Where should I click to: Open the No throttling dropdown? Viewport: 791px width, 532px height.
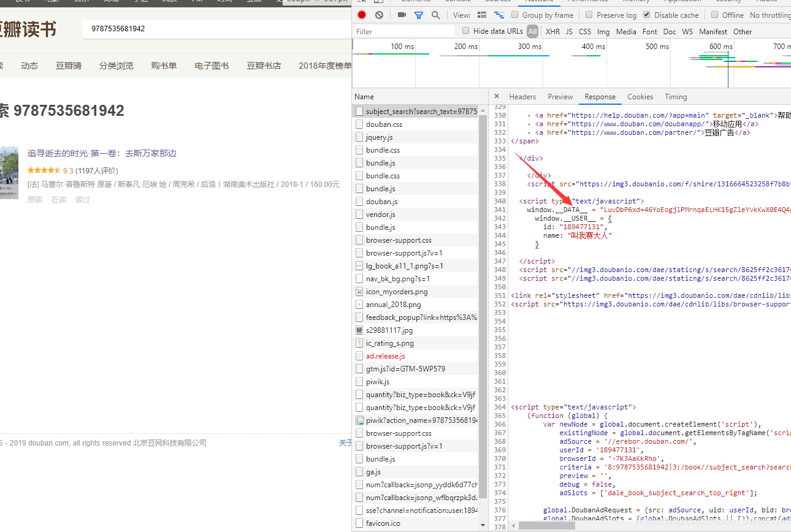pyautogui.click(x=770, y=15)
